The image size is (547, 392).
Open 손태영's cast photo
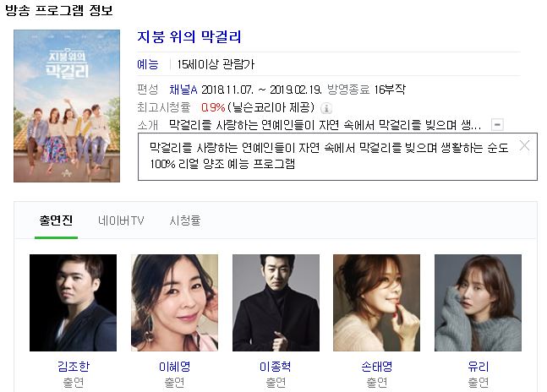[x=377, y=302]
